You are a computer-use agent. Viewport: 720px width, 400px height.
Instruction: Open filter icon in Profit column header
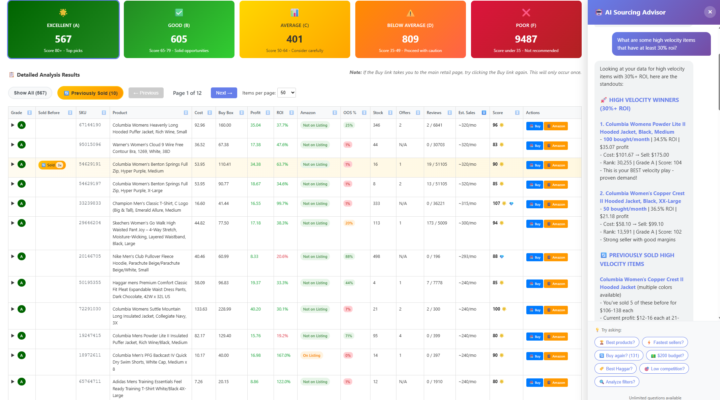click(x=268, y=113)
